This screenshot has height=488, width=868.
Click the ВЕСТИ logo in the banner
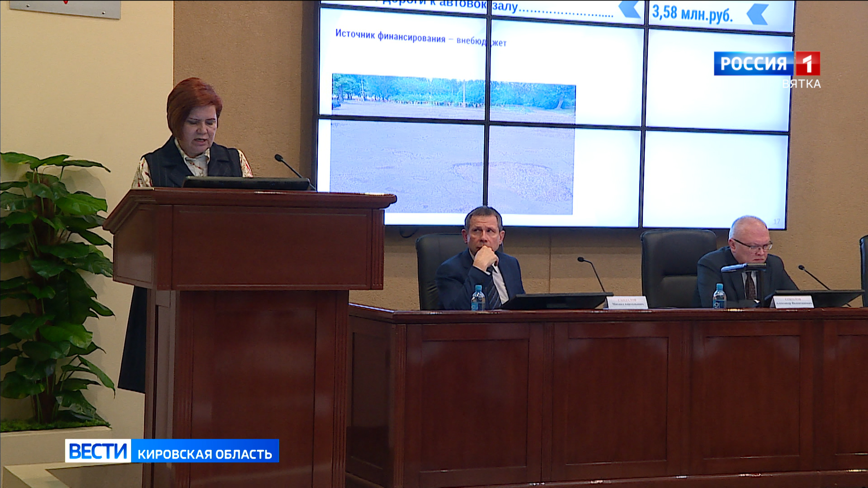pyautogui.click(x=98, y=451)
